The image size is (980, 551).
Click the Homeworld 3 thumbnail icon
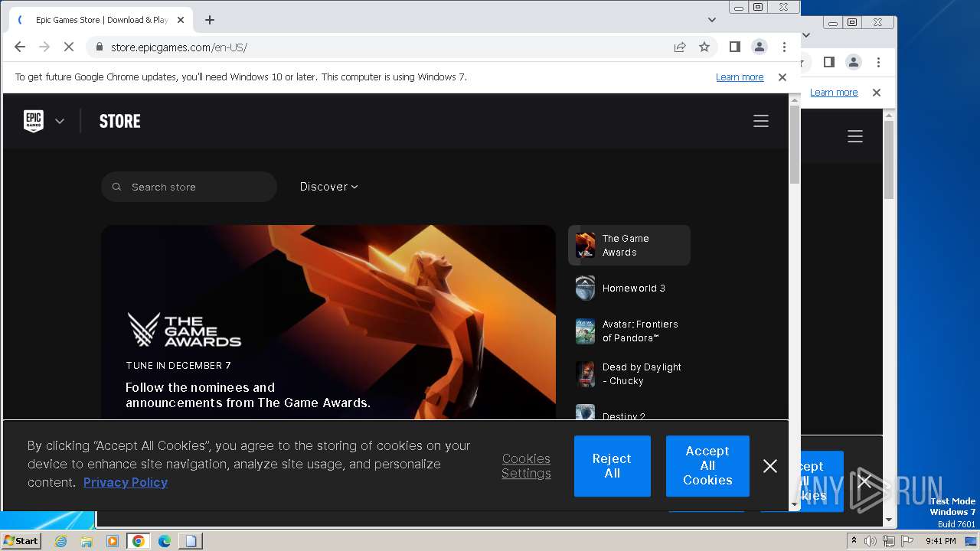[585, 288]
